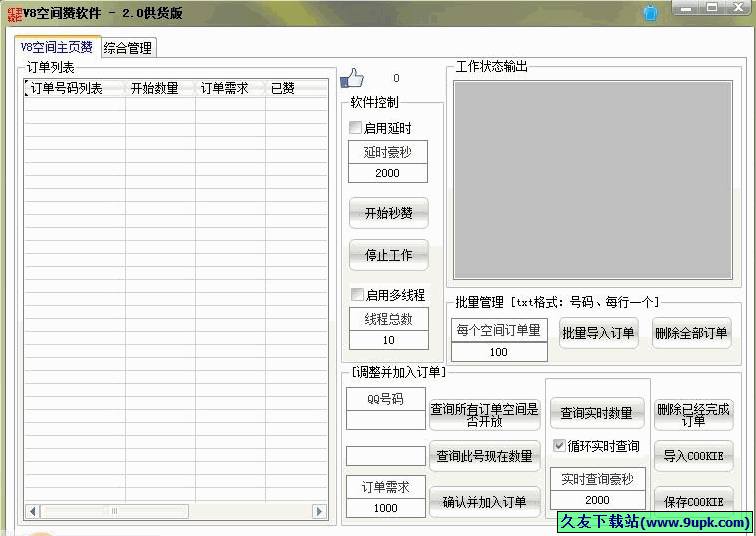The image size is (756, 536).
Task: Click the order list scroll right arrow
Action: 319,511
